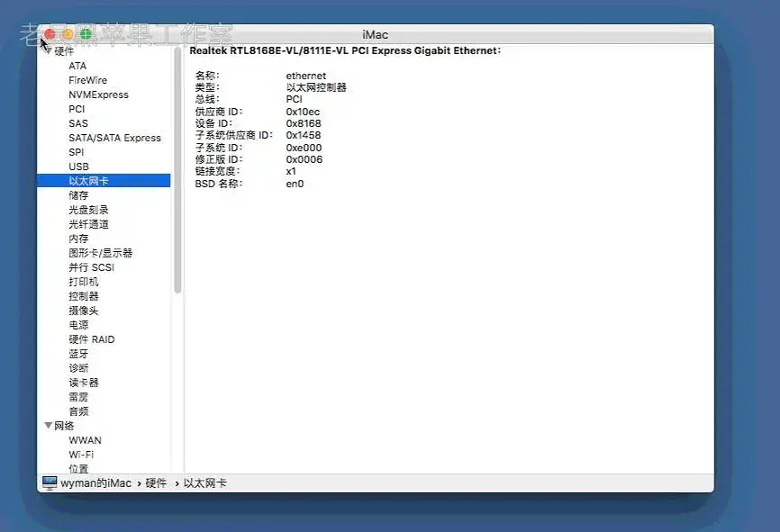
Task: Open the 打印机 printers entry
Action: point(84,282)
